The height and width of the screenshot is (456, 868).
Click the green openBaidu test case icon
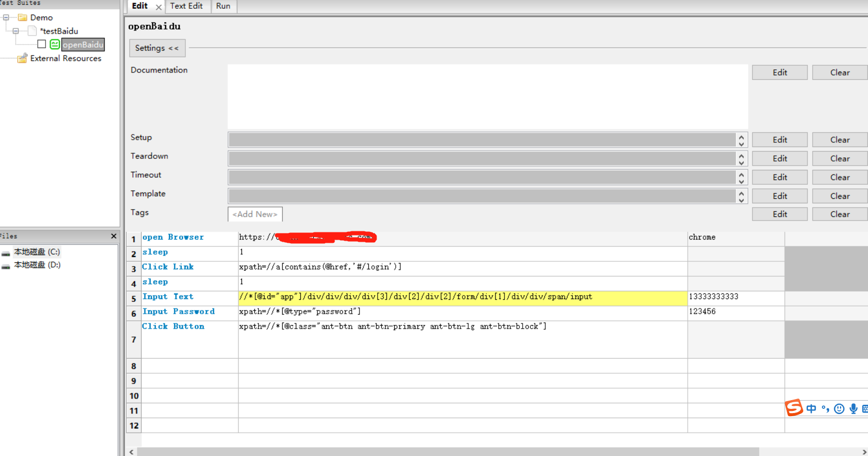54,45
